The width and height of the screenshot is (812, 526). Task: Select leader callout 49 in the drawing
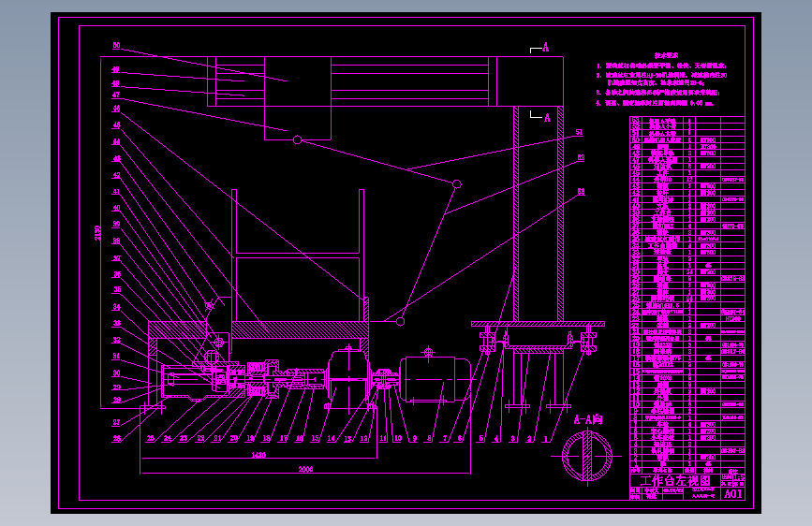pos(115,69)
